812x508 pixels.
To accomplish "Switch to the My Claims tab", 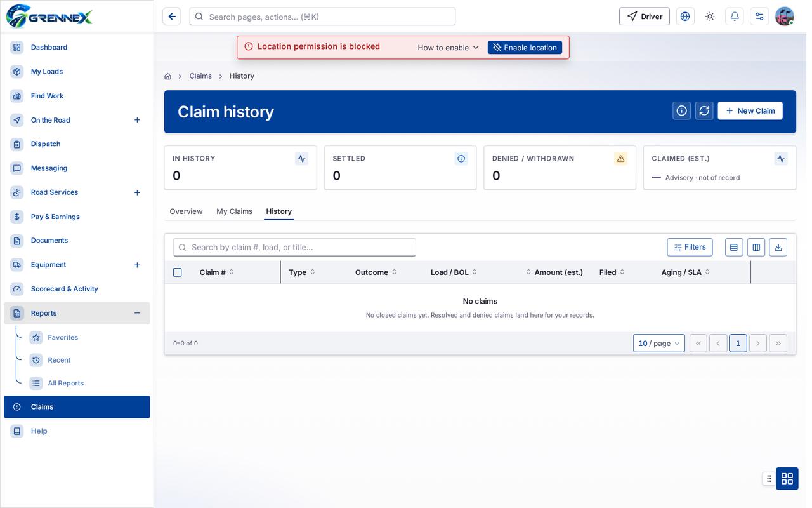I will (x=234, y=211).
